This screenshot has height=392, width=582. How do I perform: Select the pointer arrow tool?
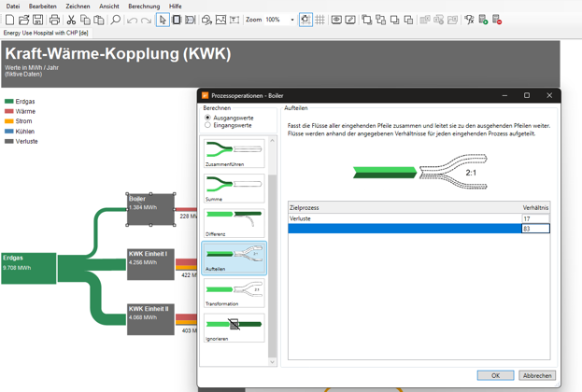point(163,20)
